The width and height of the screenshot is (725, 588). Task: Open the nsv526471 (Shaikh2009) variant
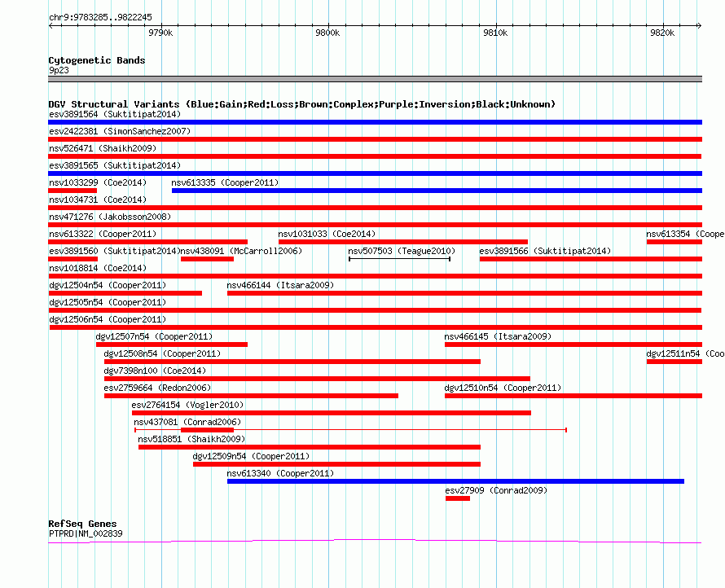103,148
